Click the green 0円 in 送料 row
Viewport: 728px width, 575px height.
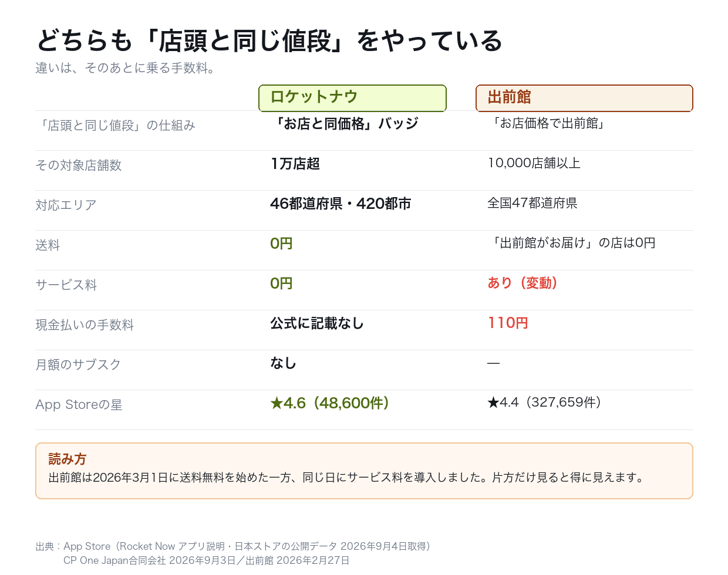click(281, 243)
